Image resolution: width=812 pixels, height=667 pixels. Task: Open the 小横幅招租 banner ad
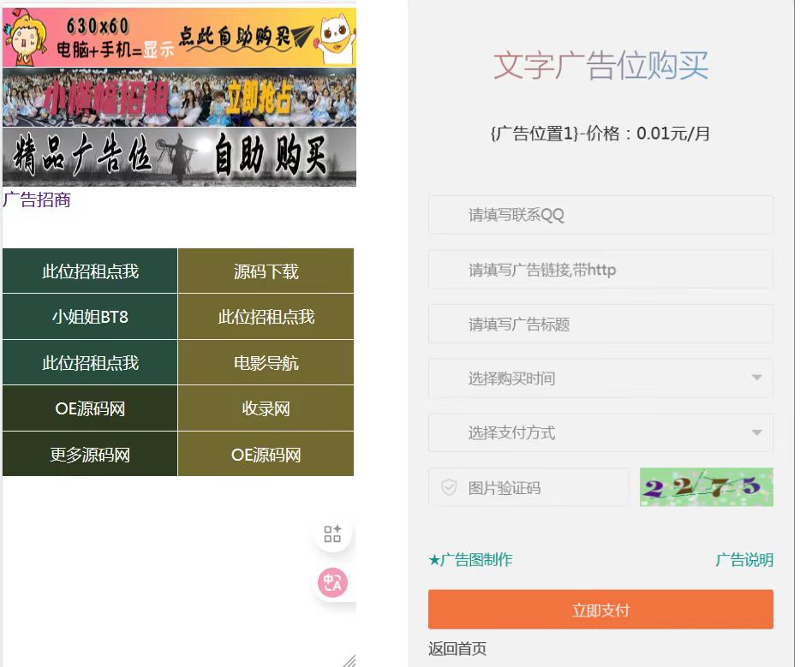179,98
